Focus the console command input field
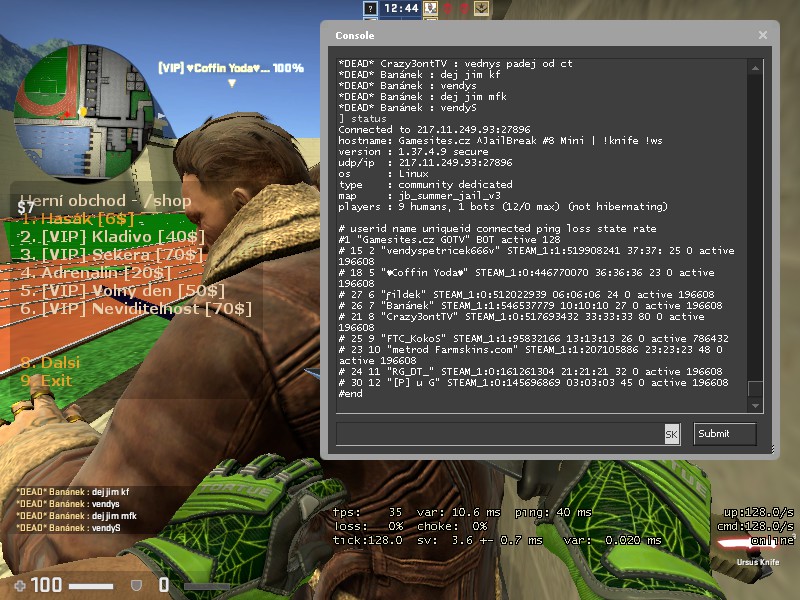 500,434
